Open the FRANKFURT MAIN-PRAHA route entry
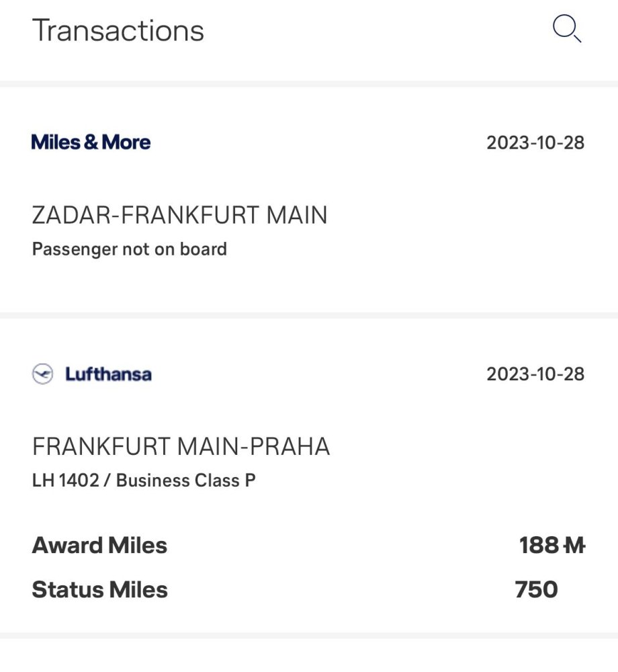This screenshot has height=672, width=618. tap(181, 447)
